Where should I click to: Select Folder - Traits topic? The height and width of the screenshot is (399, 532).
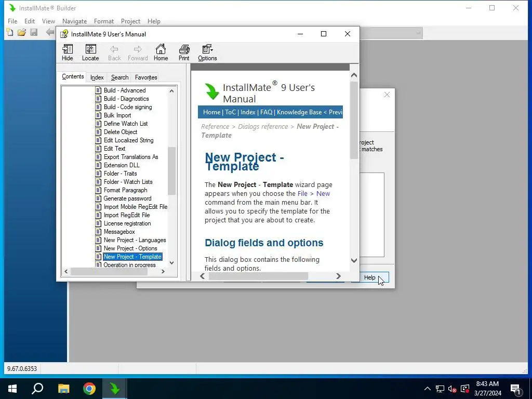[120, 174]
